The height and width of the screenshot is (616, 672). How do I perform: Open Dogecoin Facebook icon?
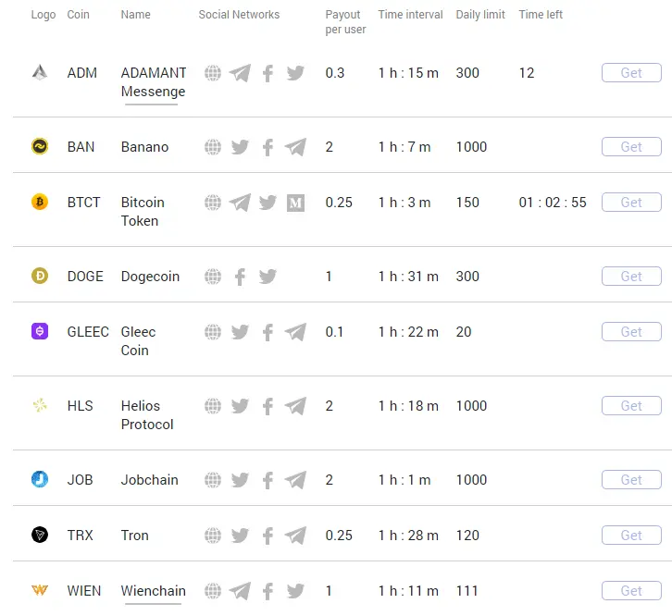pyautogui.click(x=240, y=277)
